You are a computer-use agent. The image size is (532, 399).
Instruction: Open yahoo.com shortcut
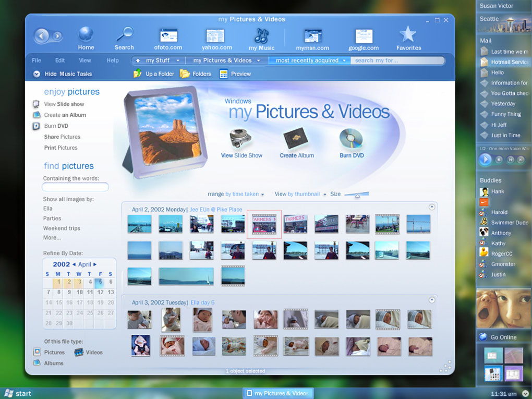tap(216, 39)
